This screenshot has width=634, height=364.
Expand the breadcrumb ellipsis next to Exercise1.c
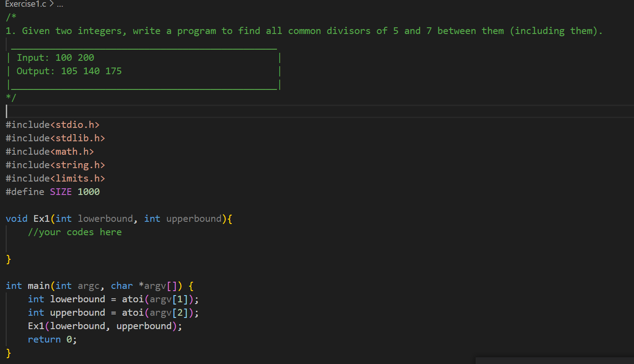click(x=60, y=4)
